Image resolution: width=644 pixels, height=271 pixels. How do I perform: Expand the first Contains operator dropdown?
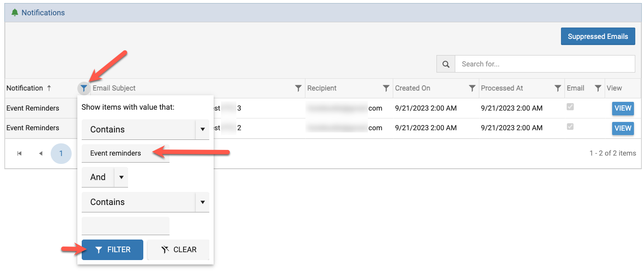coord(202,129)
